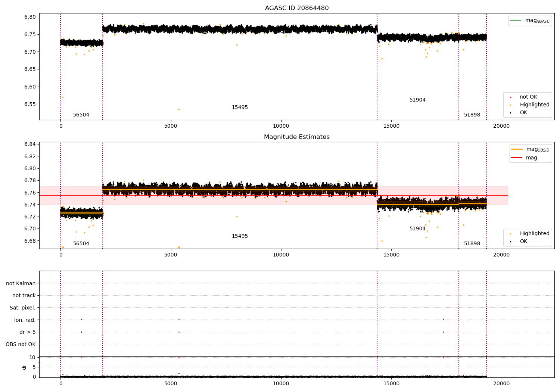Viewport: 560px width, 392px height.
Task: Select the 'not OK' legend entry
Action: pos(528,97)
